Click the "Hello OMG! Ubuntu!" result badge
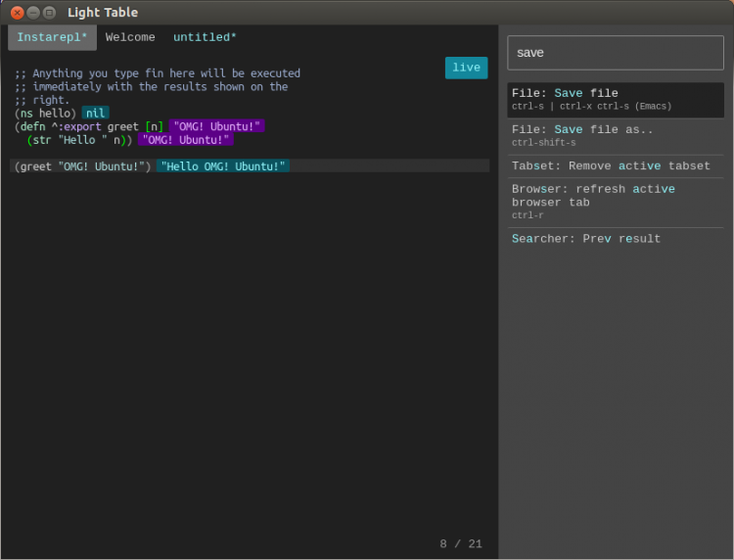734x560 pixels. click(223, 166)
